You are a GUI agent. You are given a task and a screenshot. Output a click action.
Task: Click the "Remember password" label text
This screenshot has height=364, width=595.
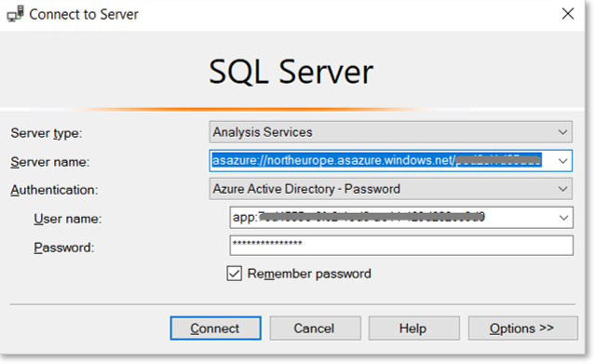point(309,274)
